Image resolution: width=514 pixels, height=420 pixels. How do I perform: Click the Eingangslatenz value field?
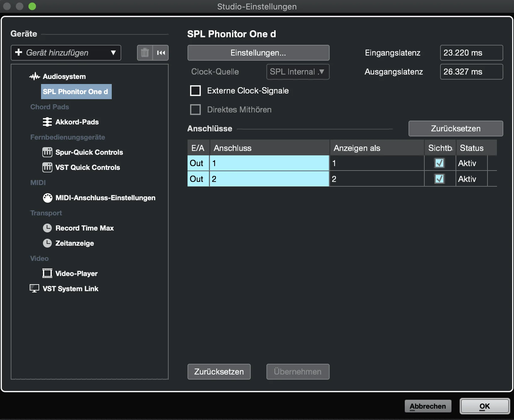click(471, 53)
